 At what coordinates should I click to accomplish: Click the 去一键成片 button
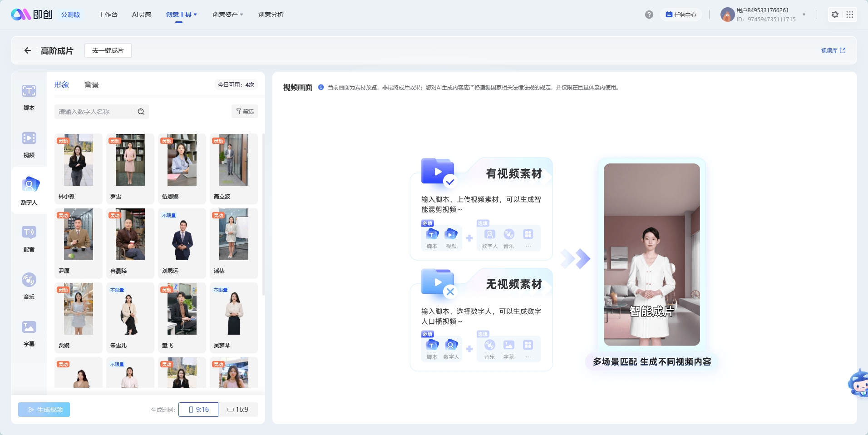(x=108, y=50)
